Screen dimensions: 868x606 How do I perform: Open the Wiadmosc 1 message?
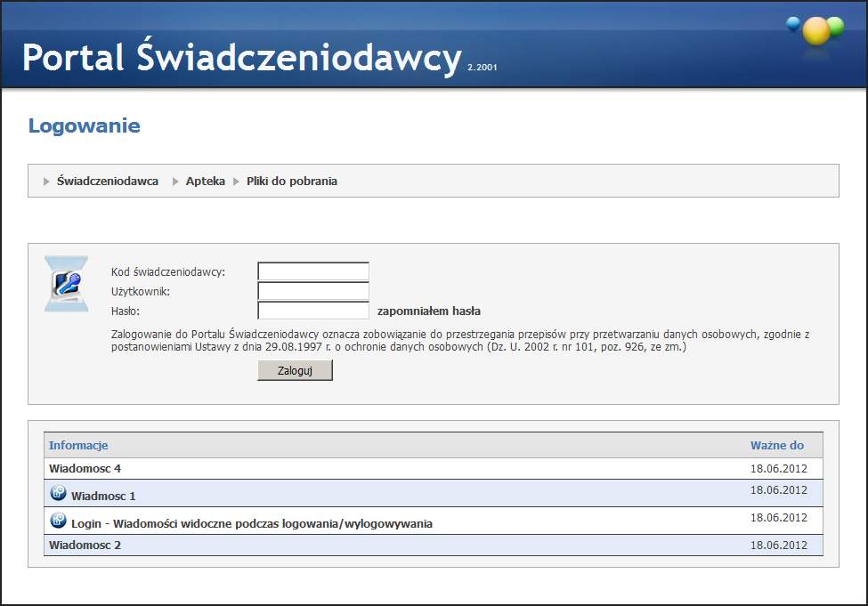[x=103, y=496]
